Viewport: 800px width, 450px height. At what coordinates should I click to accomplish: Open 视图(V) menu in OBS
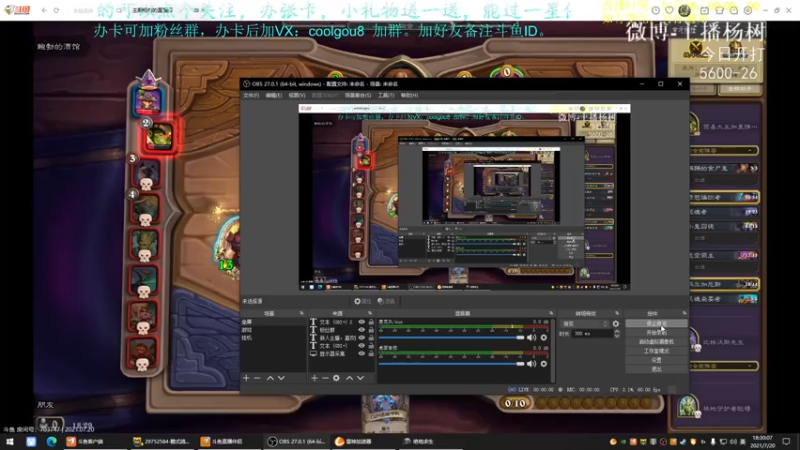[x=297, y=95]
